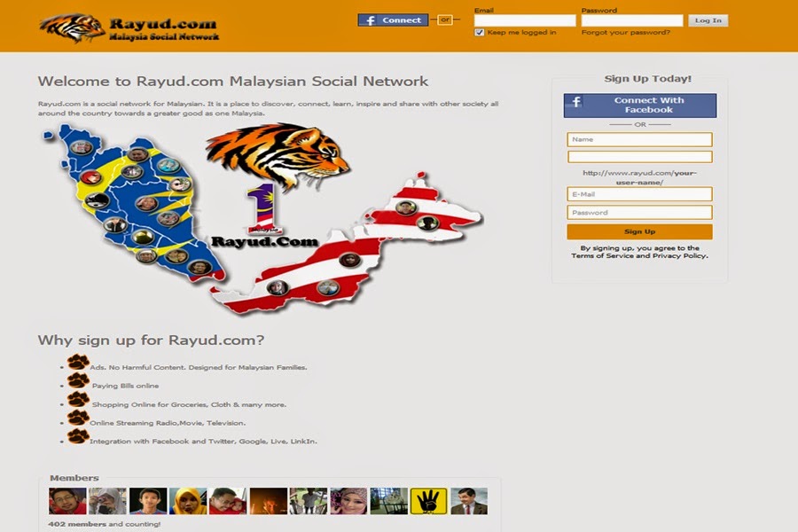The width and height of the screenshot is (798, 532).
Task: Click the orange Sign Up button
Action: click(639, 231)
